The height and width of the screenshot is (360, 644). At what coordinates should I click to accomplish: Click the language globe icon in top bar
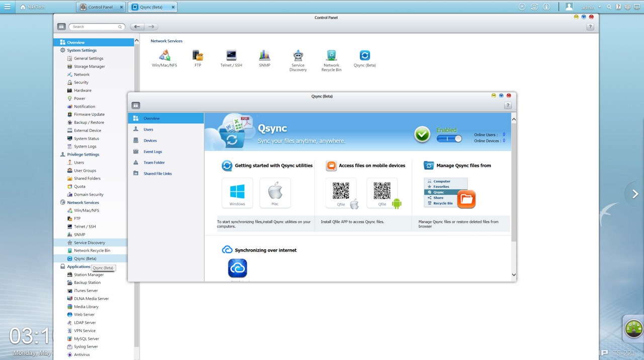point(627,7)
